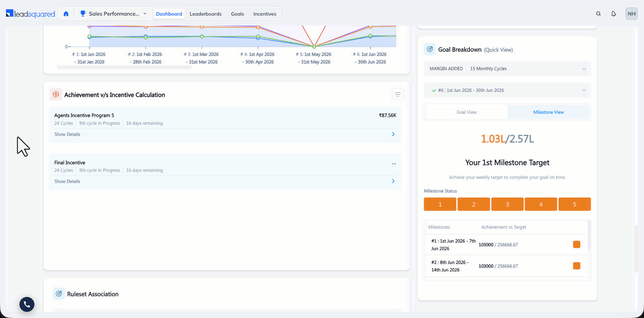Click the LeadSquared logo
The image size is (644, 318).
31,14
